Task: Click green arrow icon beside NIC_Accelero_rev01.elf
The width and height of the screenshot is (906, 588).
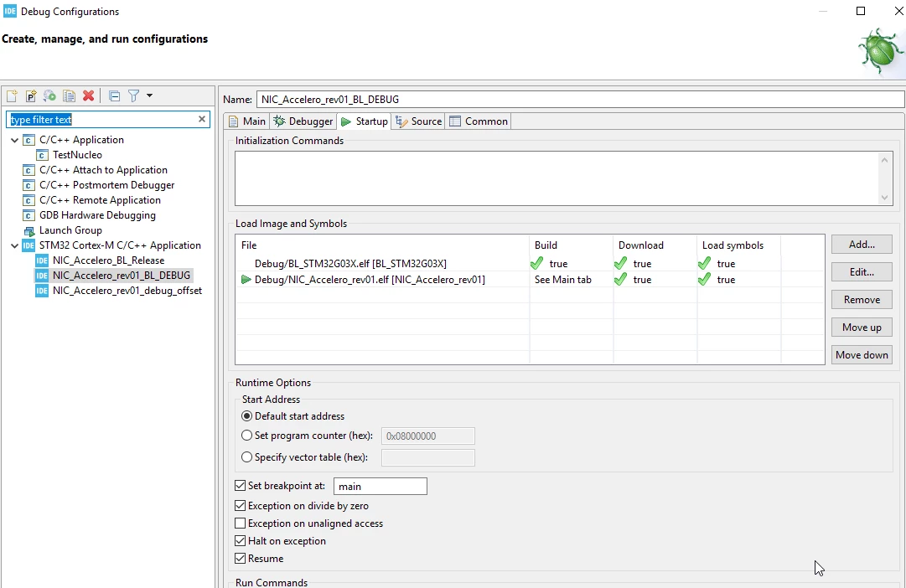Action: click(246, 280)
